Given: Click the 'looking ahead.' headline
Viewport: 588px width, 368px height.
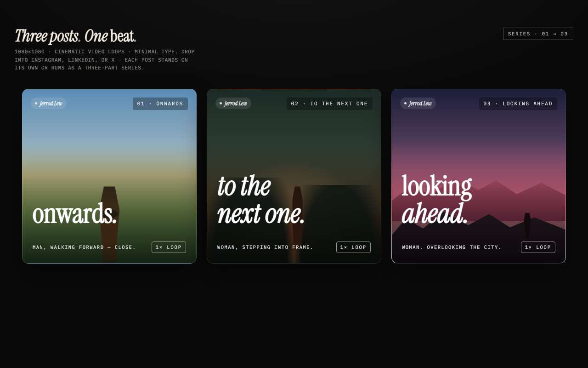Looking at the screenshot, I should pyautogui.click(x=436, y=200).
